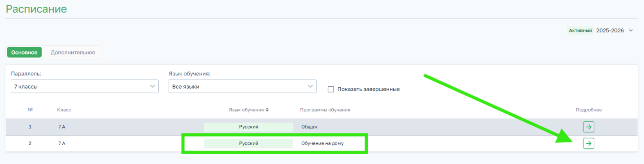Select Русский badge in Обучение на дому row
Viewport: 644px width, 164px height.
pos(248,143)
